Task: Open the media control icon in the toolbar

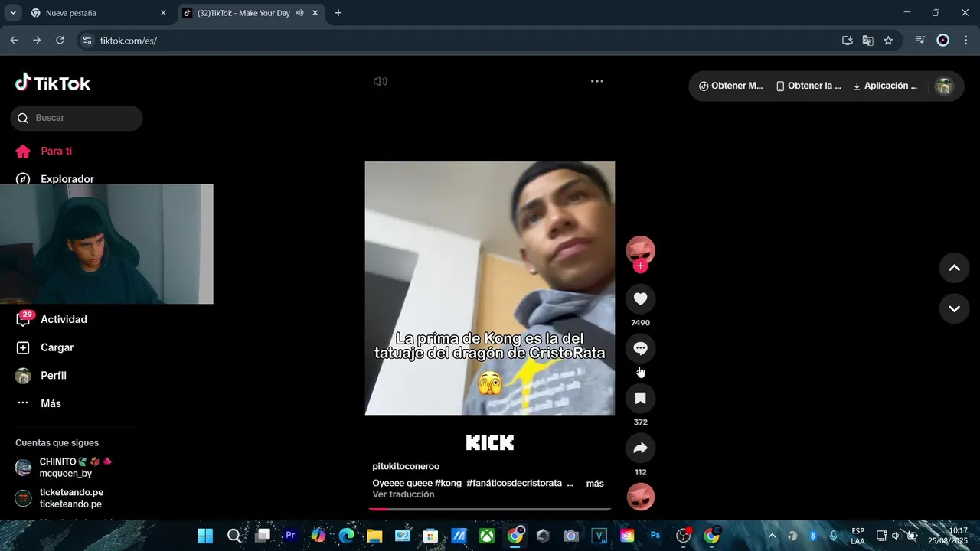Action: (x=920, y=41)
